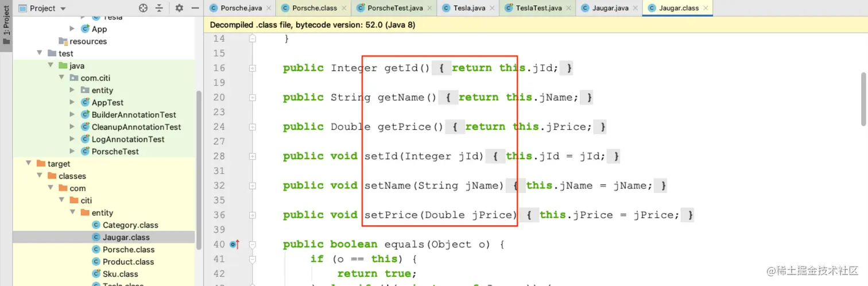Image resolution: width=868 pixels, height=286 pixels.
Task: Open Product.class in the tree
Action: tap(129, 262)
